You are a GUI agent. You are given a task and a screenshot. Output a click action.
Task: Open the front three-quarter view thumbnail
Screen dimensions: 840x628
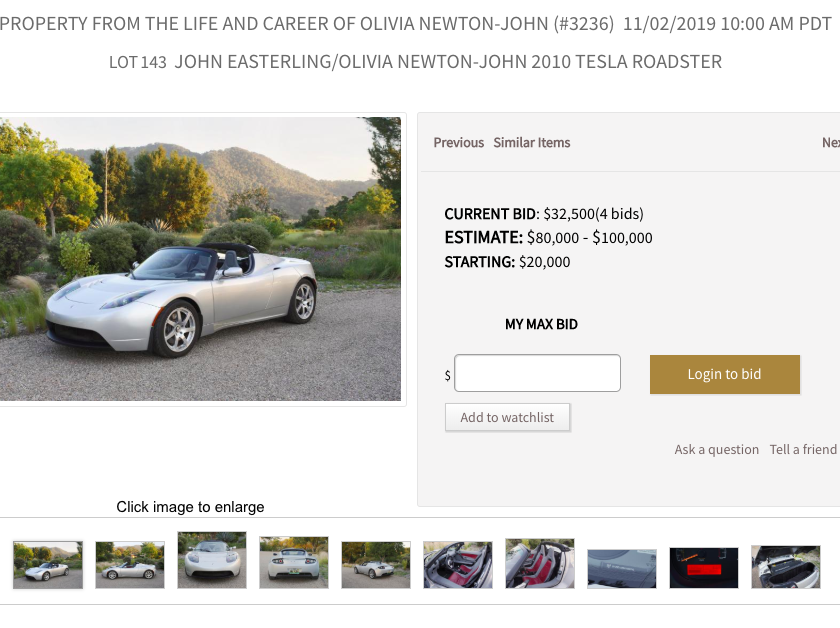click(x=48, y=565)
